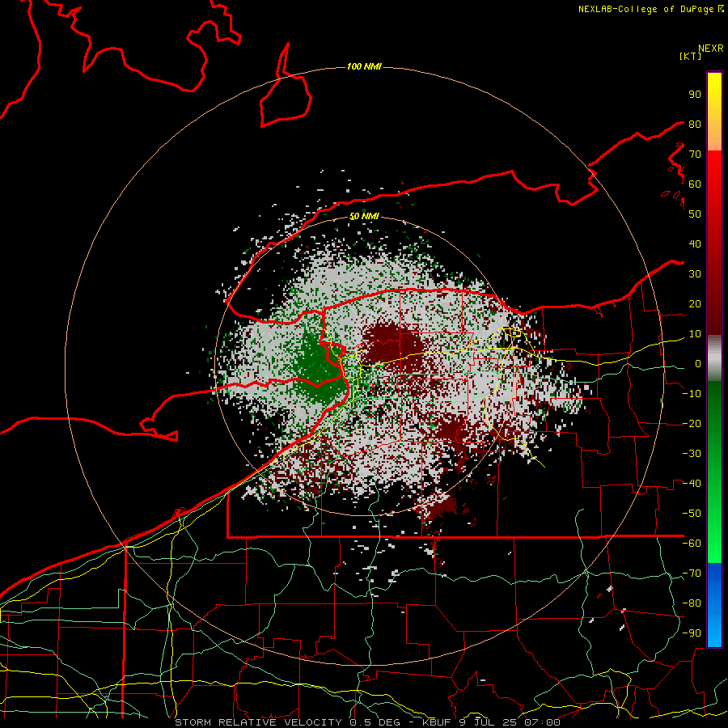Image resolution: width=728 pixels, height=728 pixels.
Task: Click the 0 knots scale label
Action: tap(698, 363)
